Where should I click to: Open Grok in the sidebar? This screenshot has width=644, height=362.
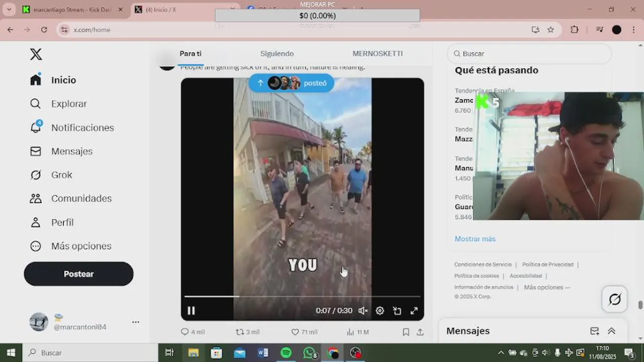[51, 175]
